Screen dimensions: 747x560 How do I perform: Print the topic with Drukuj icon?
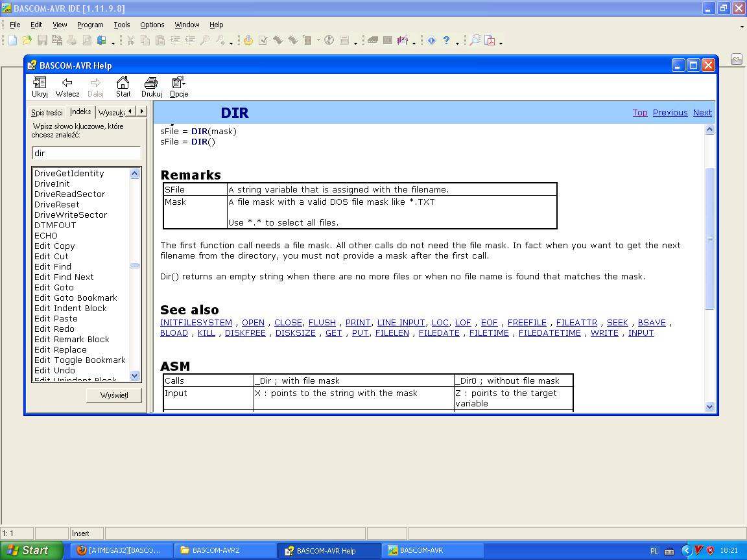click(x=151, y=87)
